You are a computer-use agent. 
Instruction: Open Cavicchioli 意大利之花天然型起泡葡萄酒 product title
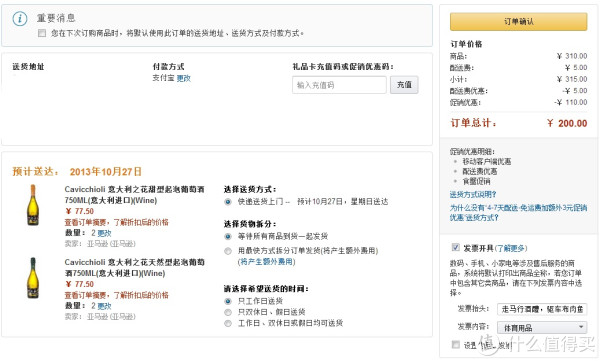[x=134, y=268]
